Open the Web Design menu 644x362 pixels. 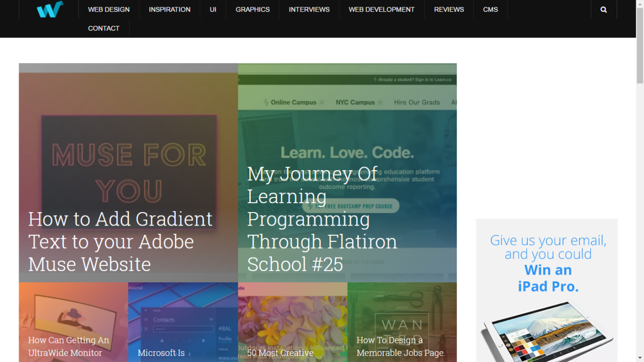109,9
